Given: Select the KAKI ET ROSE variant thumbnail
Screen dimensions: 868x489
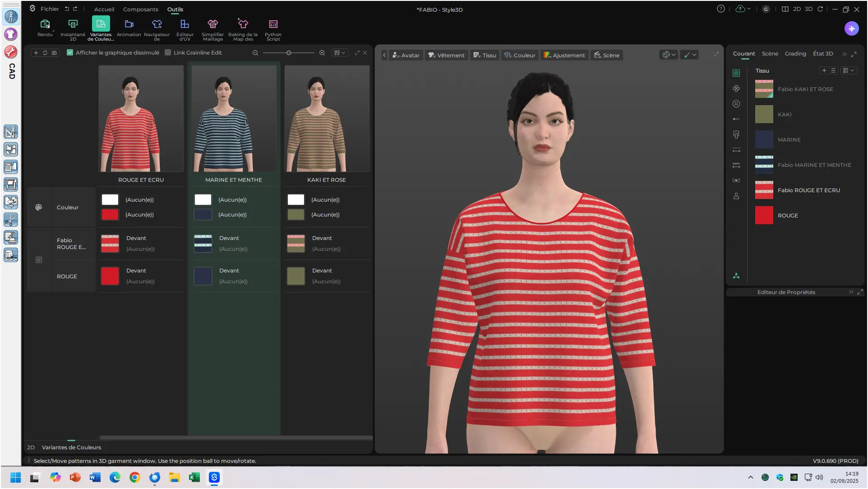Looking at the screenshot, I should tap(327, 118).
